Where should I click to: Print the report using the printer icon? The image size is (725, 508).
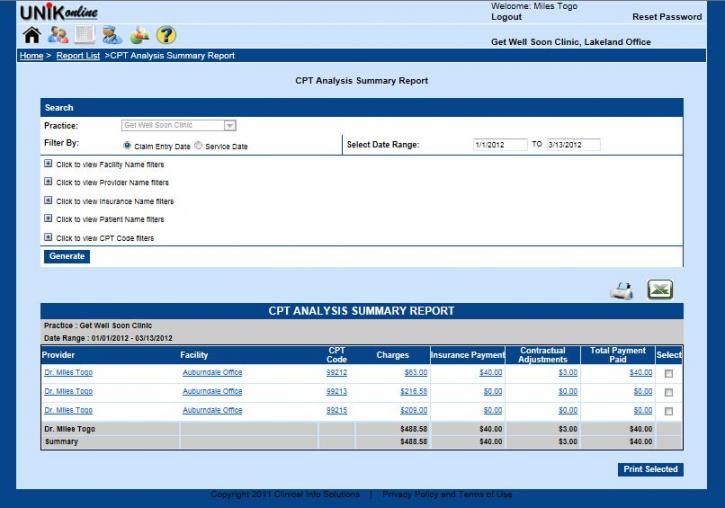click(622, 291)
